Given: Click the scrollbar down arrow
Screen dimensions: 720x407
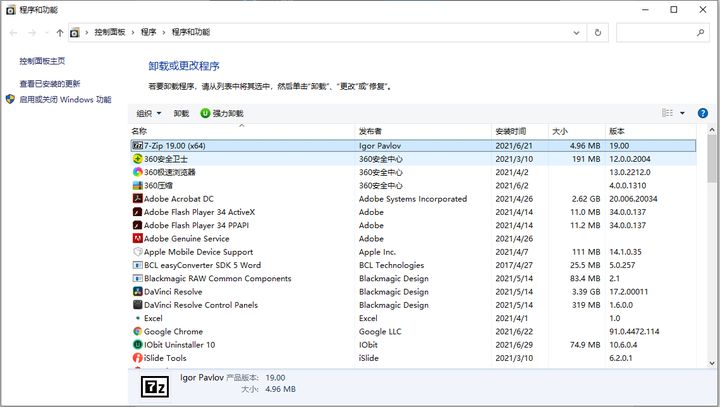Looking at the screenshot, I should pyautogui.click(x=712, y=363).
